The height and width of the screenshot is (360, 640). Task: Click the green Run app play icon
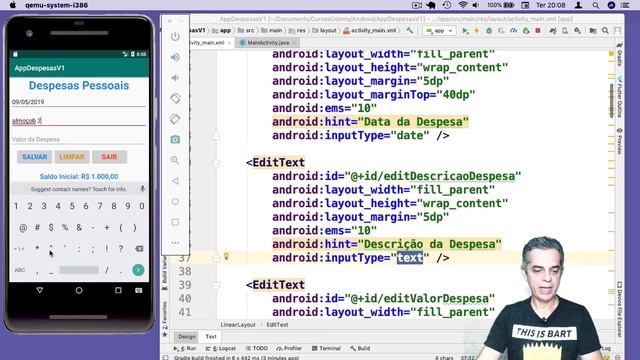pos(465,31)
